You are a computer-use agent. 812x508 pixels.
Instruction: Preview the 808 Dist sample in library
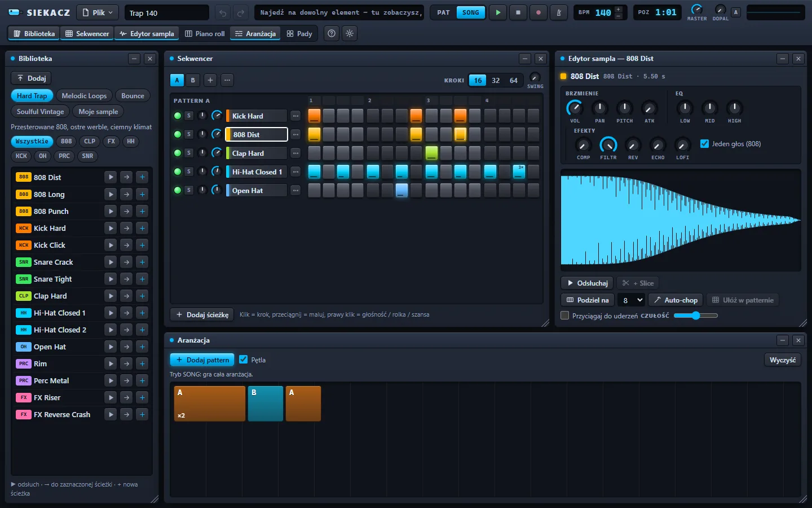coord(111,177)
